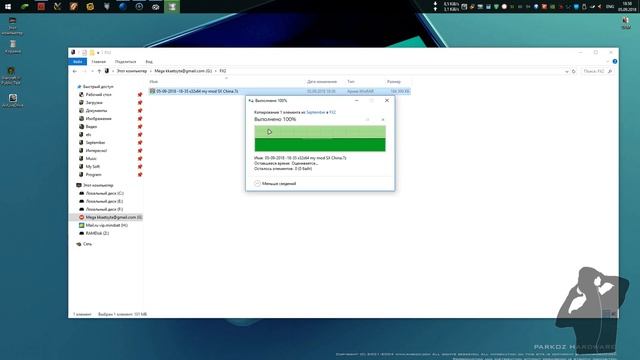This screenshot has height=360, width=640.
Task: Click the Quick access star icon
Action: tap(79, 87)
